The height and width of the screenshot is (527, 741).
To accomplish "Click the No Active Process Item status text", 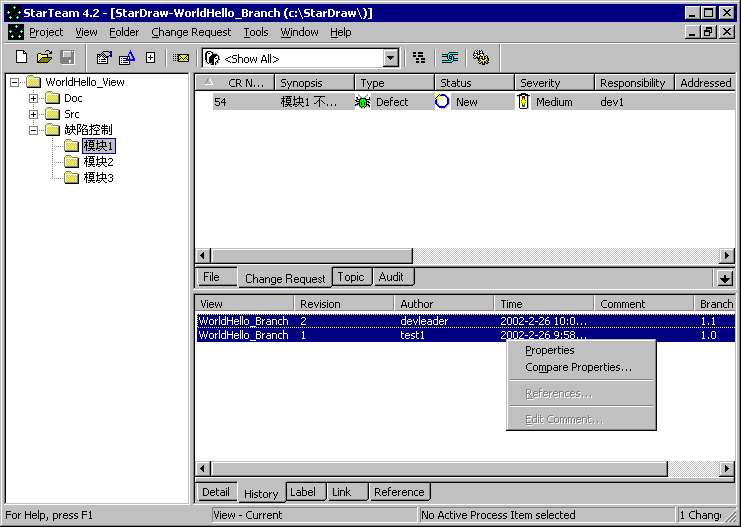I will (x=499, y=515).
